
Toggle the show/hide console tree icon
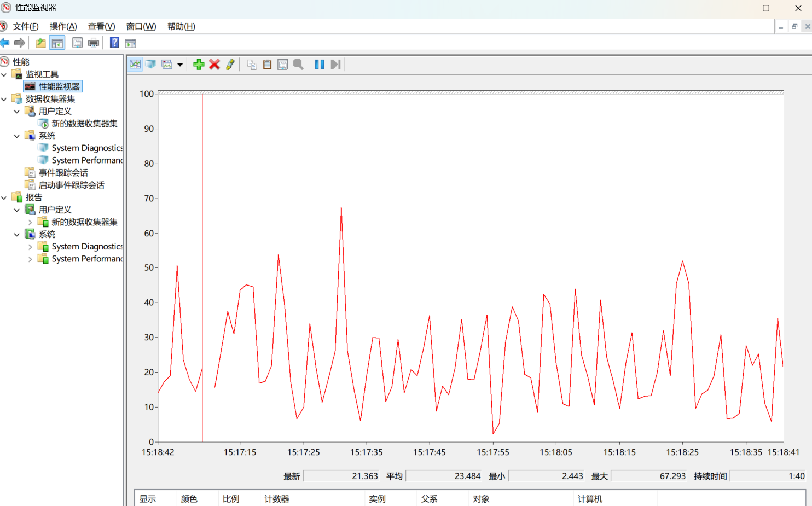tap(57, 43)
